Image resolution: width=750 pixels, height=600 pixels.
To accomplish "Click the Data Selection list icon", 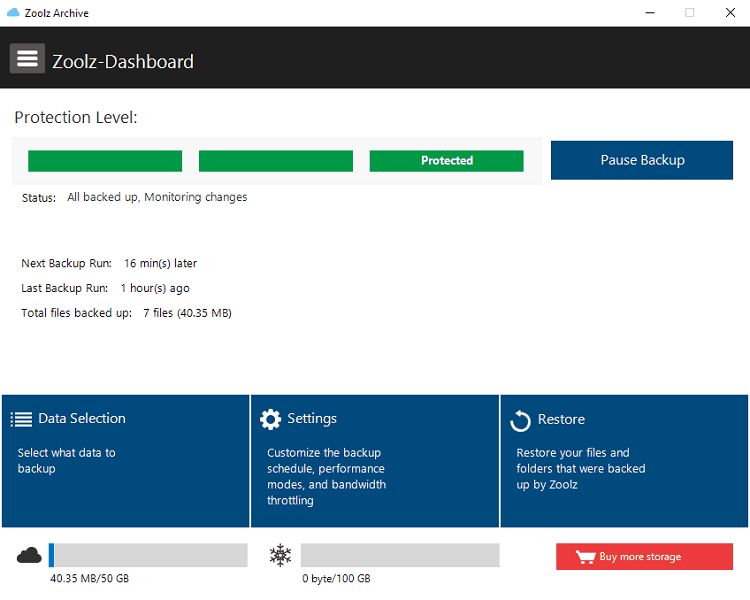I will pos(22,420).
